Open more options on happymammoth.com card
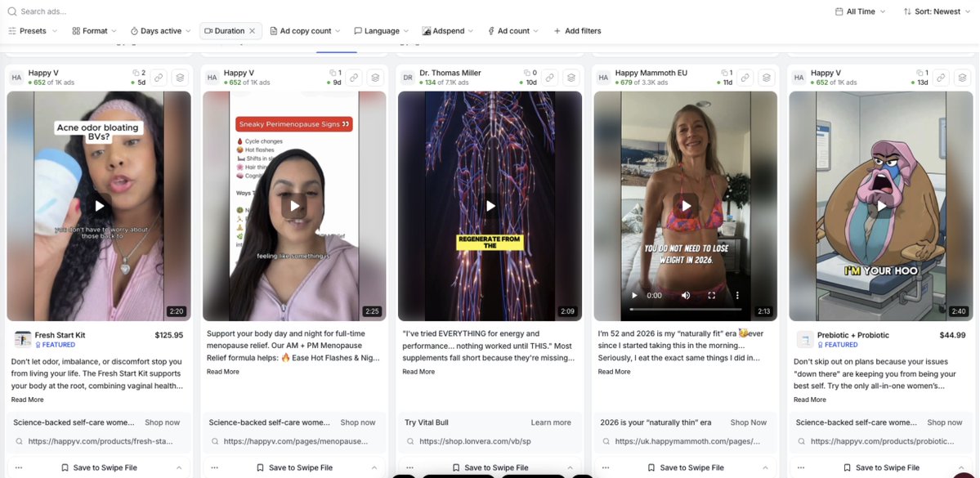This screenshot has width=980, height=478. (x=606, y=467)
